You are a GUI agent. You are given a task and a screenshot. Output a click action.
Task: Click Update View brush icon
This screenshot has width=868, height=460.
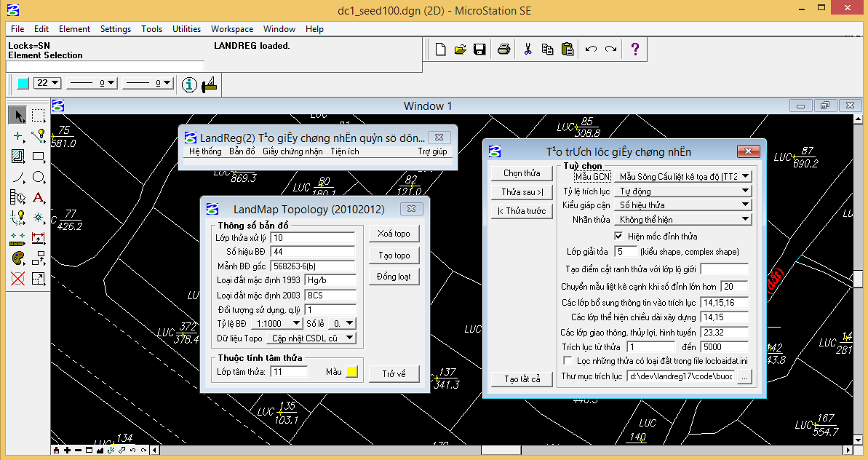[57, 451]
